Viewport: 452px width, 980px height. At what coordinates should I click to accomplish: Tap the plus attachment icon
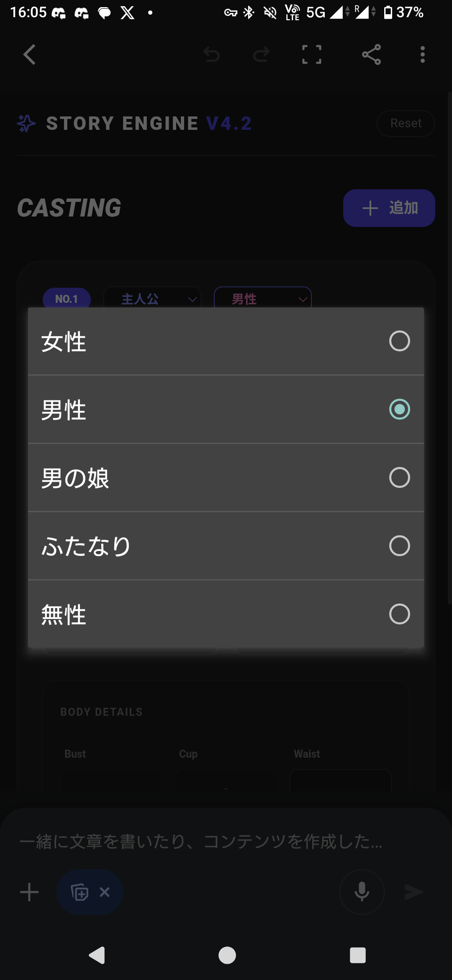click(29, 892)
